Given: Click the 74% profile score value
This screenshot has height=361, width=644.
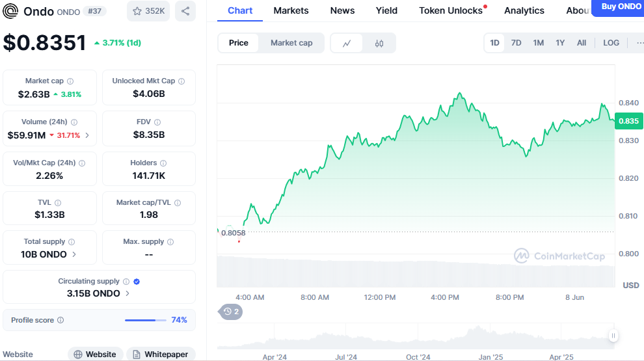Looking at the screenshot, I should pyautogui.click(x=179, y=320).
